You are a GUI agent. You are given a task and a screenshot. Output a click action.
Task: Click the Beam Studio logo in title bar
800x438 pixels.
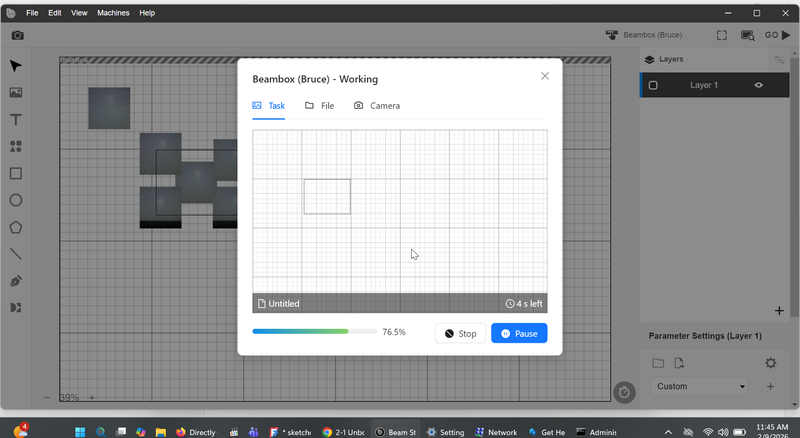[x=11, y=13]
